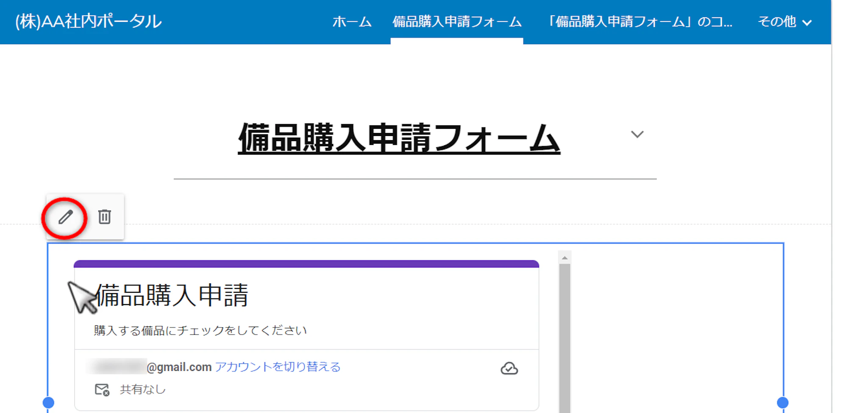Click the left blue resize handle
This screenshot has height=413, width=868.
click(49, 402)
